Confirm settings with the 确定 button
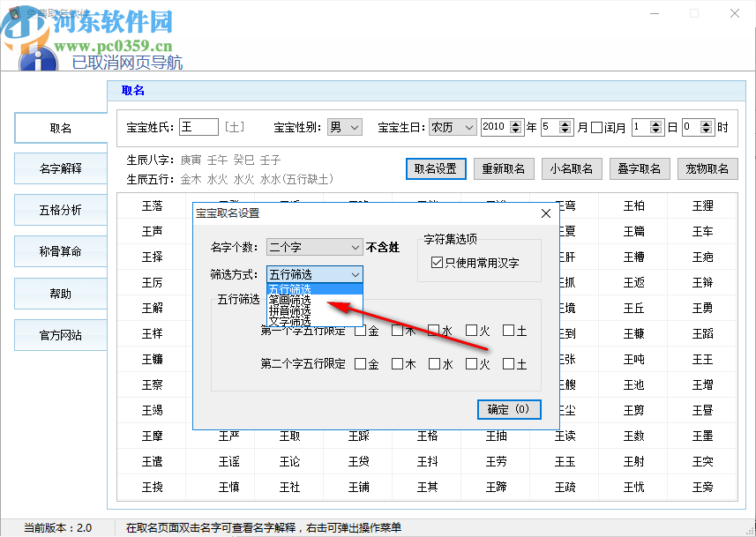This screenshot has width=756, height=537. pyautogui.click(x=508, y=409)
